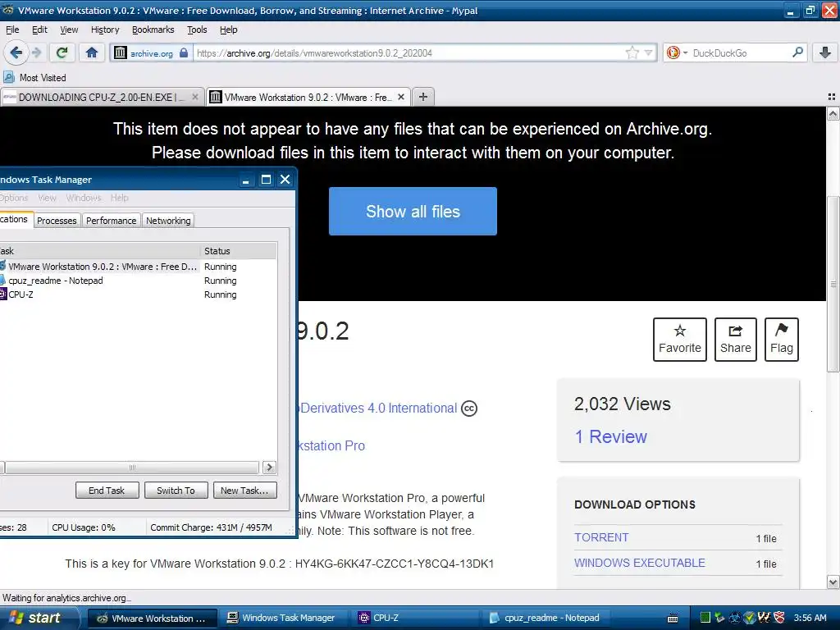
Task: Click the Share button
Action: [735, 339]
